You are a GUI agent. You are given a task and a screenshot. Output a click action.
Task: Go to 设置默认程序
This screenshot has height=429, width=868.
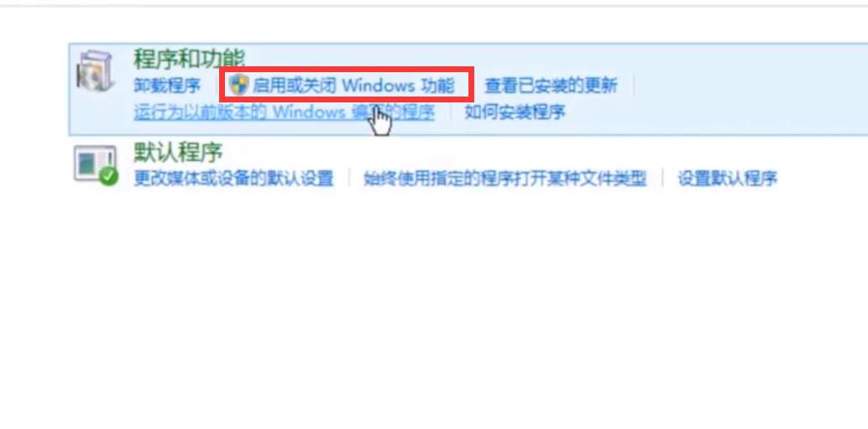click(728, 178)
